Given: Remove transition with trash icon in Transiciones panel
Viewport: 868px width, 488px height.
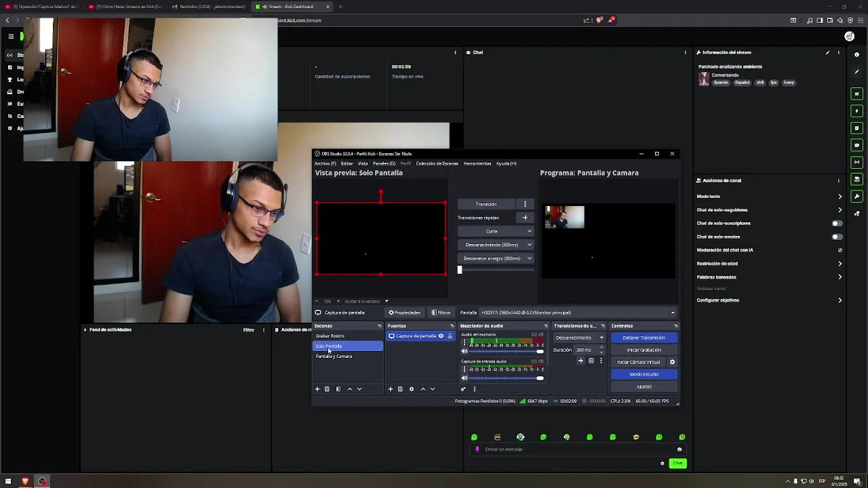Looking at the screenshot, I should [x=591, y=361].
